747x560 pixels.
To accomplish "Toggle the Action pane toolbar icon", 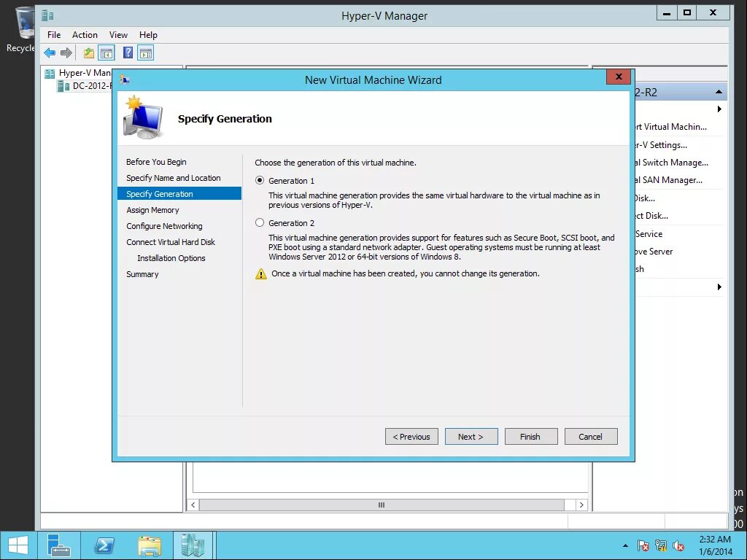I will click(146, 52).
